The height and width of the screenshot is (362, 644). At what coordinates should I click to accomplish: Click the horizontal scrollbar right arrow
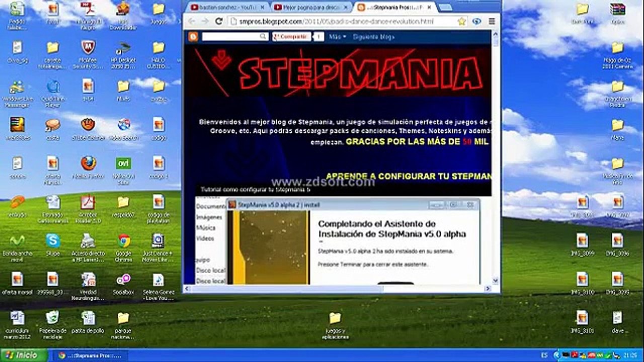tap(487, 289)
